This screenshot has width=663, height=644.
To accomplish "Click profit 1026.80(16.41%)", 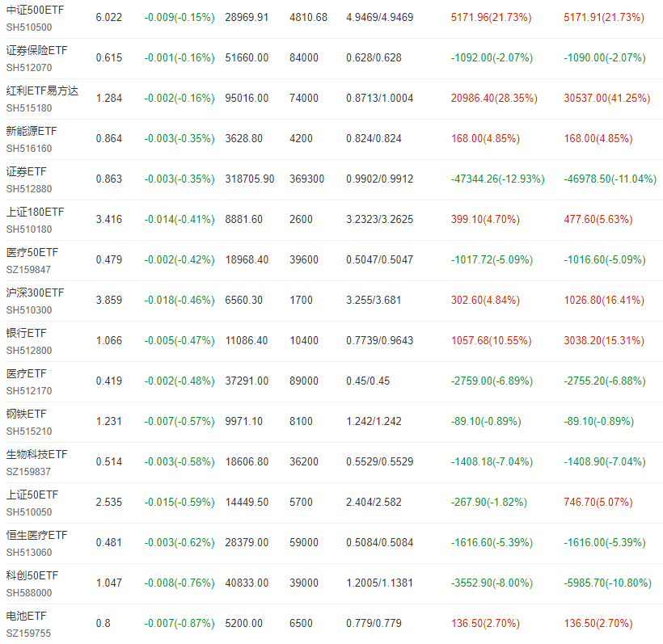I will tap(604, 300).
